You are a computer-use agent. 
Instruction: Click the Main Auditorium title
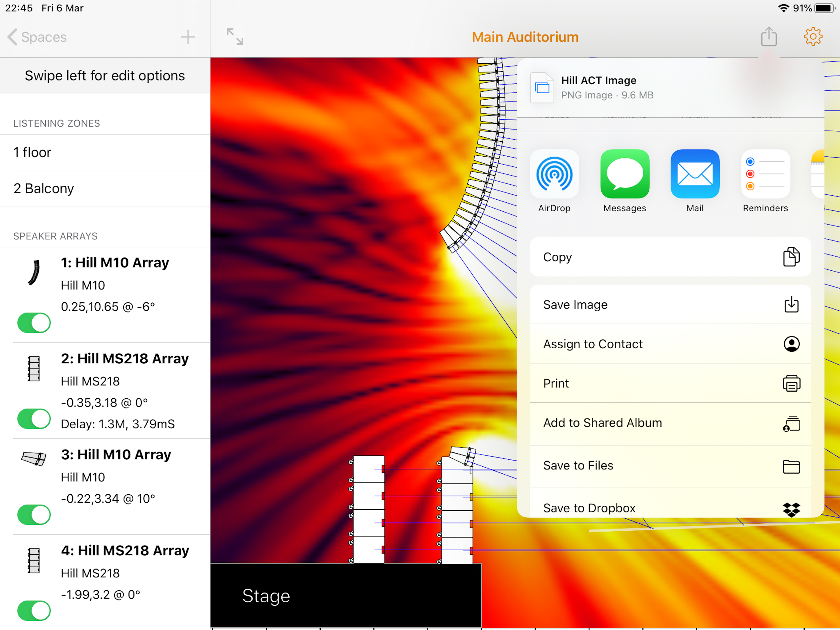[525, 37]
